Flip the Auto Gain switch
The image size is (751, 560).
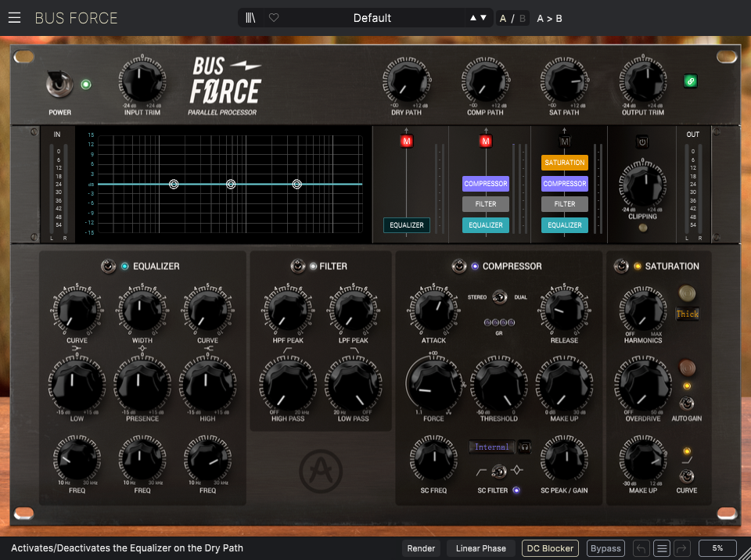tap(686, 404)
